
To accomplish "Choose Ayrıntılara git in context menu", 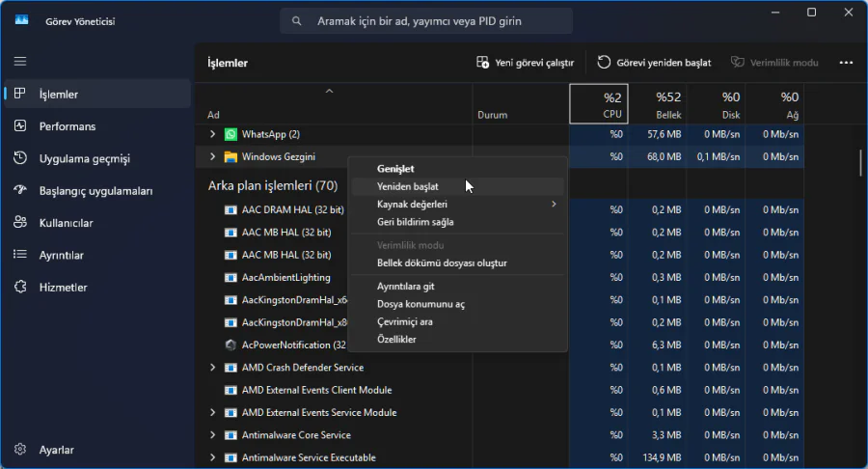I will point(457,287).
